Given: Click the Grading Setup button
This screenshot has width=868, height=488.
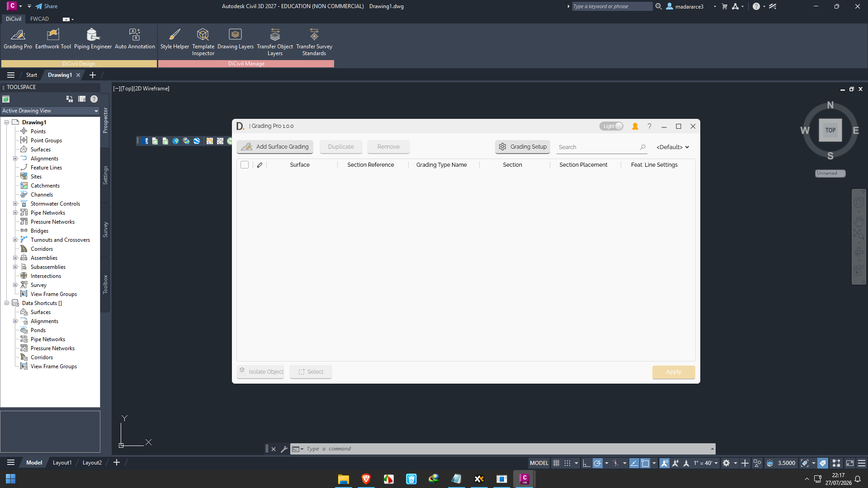Looking at the screenshot, I should coord(523,147).
